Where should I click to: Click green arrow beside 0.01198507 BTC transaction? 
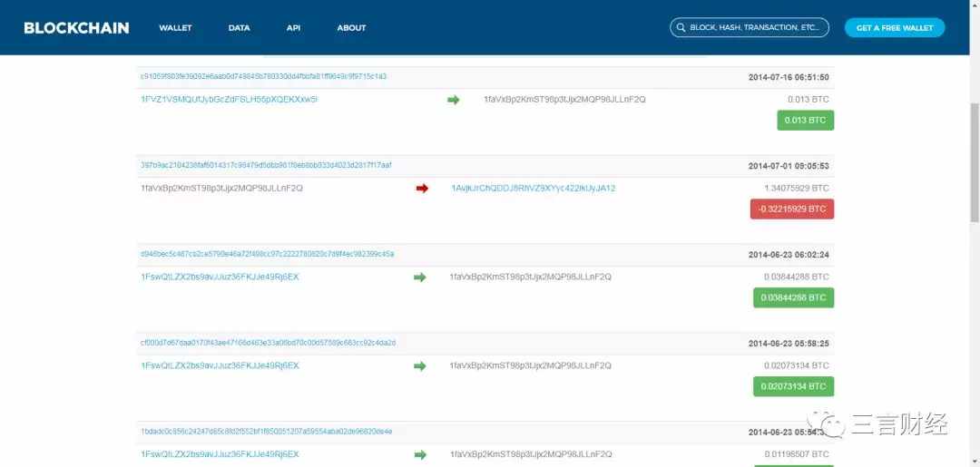(x=420, y=454)
